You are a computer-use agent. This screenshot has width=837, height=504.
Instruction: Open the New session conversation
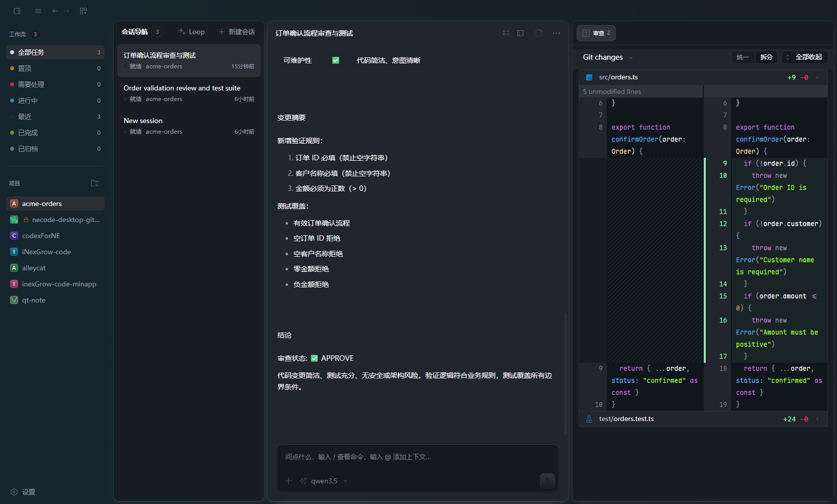click(189, 126)
